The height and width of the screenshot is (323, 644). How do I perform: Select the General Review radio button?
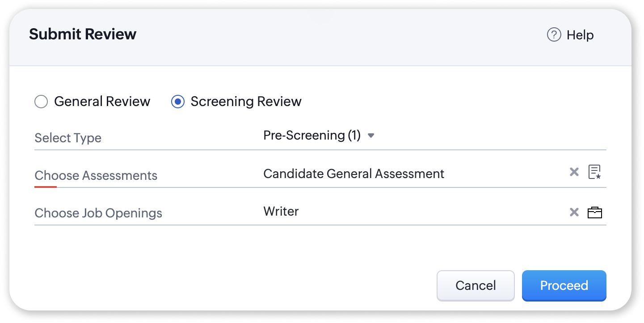click(41, 102)
